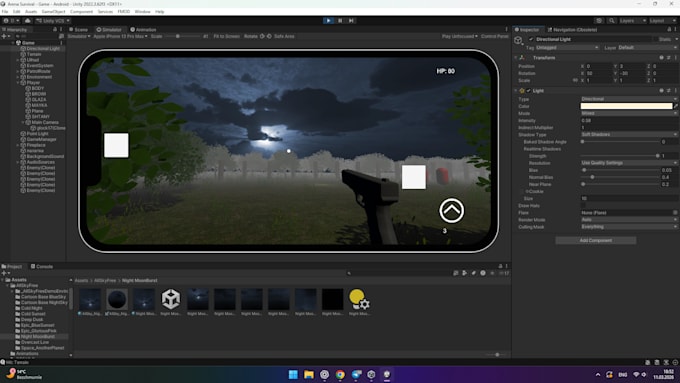
Task: Open the Layers dropdown
Action: 632,20
